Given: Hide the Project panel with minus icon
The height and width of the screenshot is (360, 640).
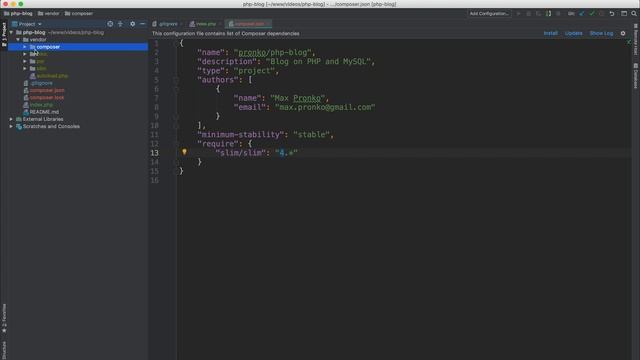Looking at the screenshot, I should 142,24.
